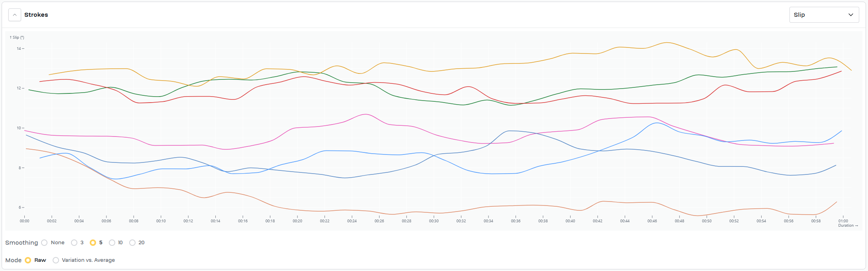Click the 00:30 duration axis tick
868x271 pixels.
(434, 221)
